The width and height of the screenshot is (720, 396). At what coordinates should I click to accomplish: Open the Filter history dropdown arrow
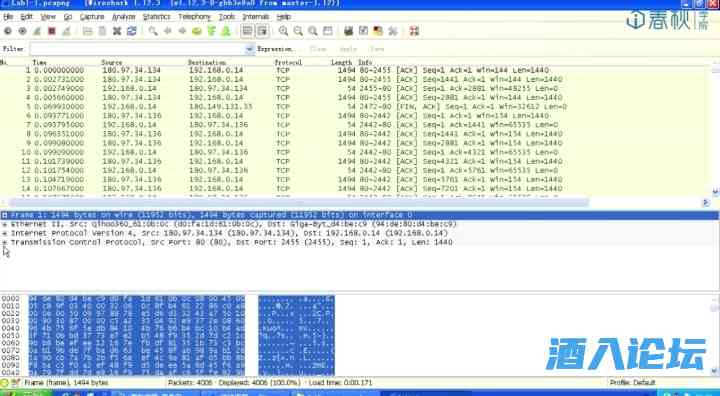[x=249, y=49]
